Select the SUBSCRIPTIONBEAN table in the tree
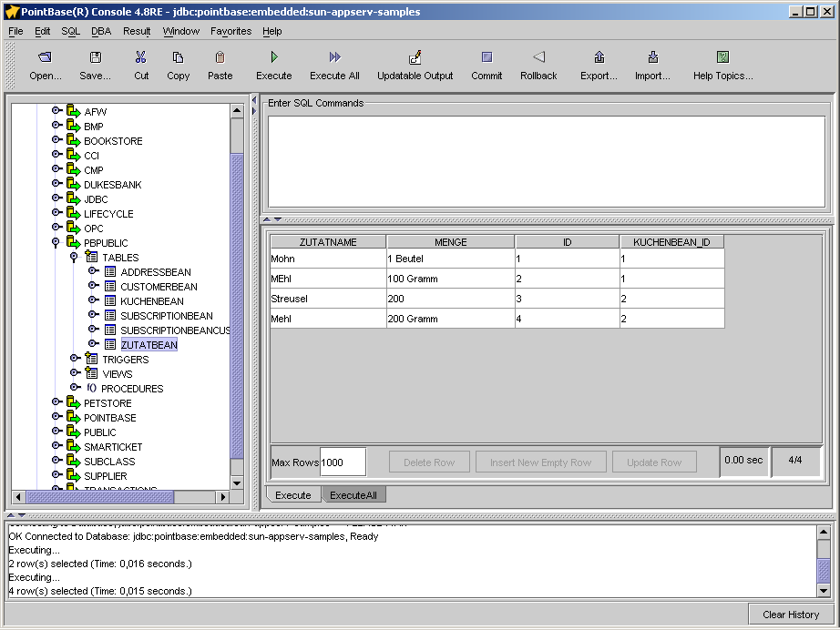The width and height of the screenshot is (840, 630). pyautogui.click(x=167, y=316)
